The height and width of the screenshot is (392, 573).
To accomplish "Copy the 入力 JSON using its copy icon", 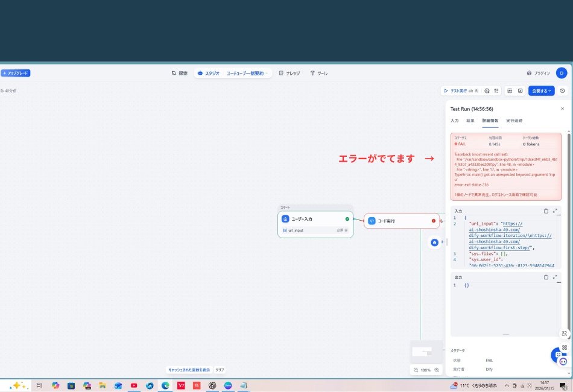I will click(x=546, y=211).
